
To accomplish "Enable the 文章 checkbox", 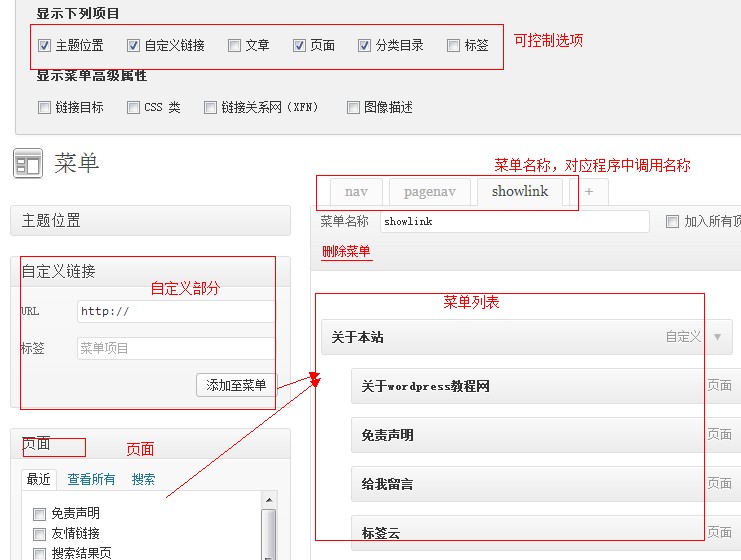I will (234, 46).
